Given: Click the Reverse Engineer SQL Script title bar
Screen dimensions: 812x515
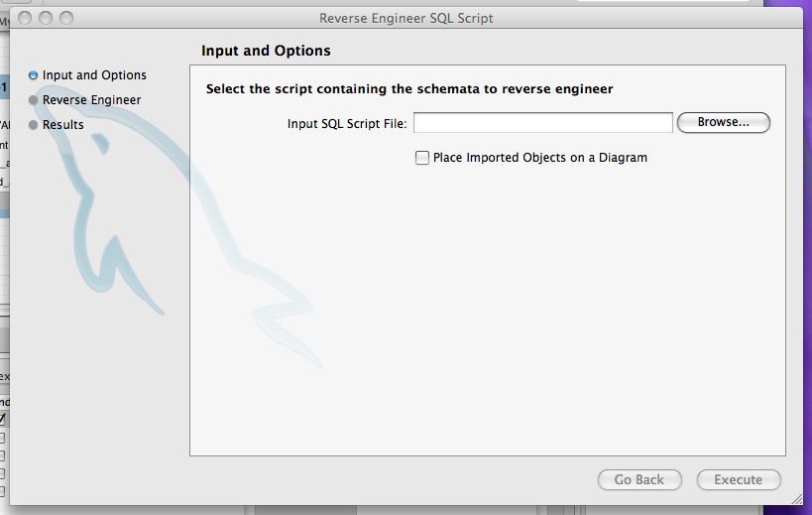Looking at the screenshot, I should point(406,18).
